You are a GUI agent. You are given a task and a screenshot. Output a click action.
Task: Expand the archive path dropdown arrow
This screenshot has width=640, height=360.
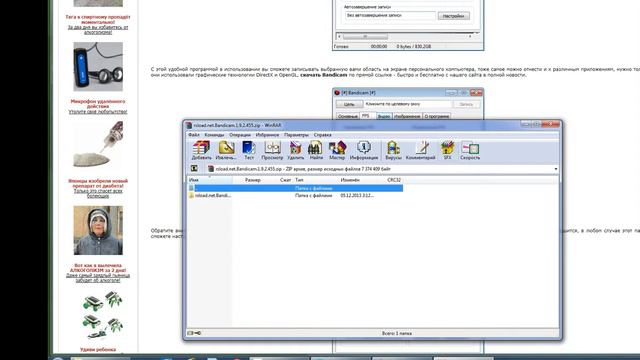click(556, 169)
